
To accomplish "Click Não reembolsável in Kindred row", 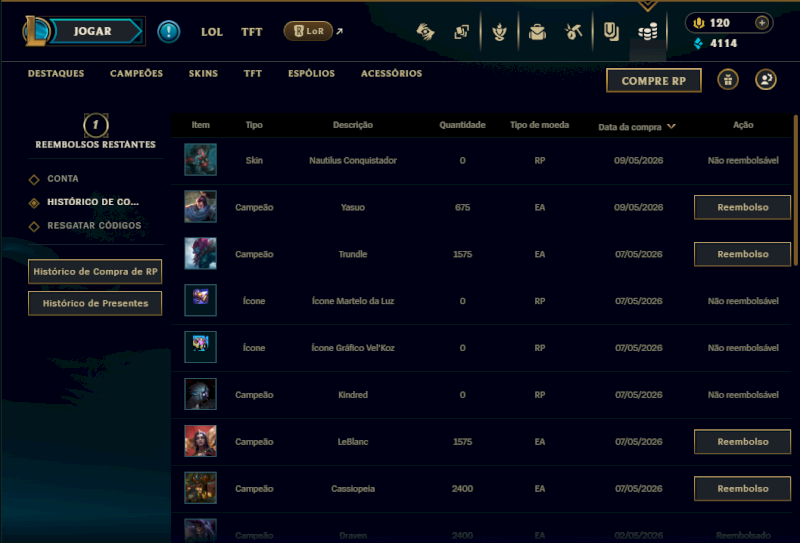I will 742,395.
